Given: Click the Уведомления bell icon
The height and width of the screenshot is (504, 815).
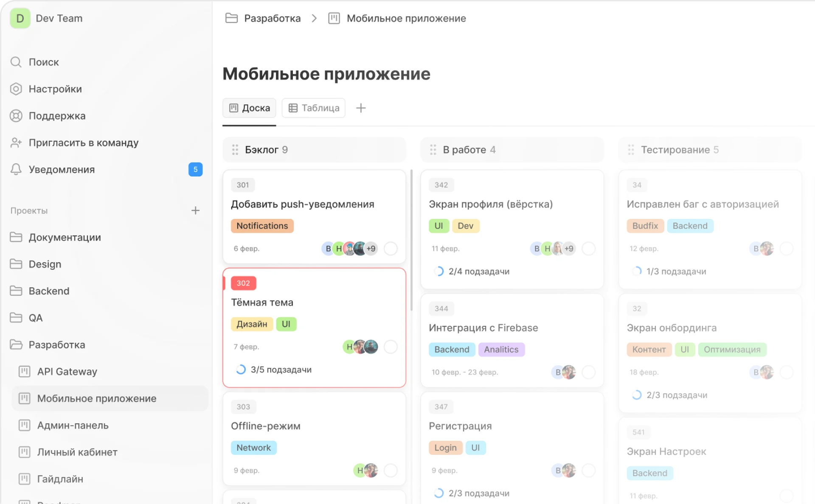Looking at the screenshot, I should coord(16,169).
